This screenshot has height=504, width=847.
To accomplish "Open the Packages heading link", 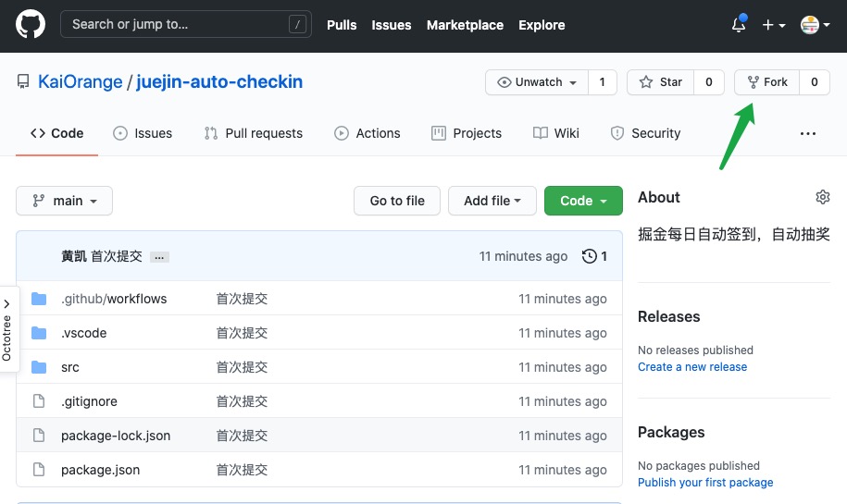I will pos(671,432).
